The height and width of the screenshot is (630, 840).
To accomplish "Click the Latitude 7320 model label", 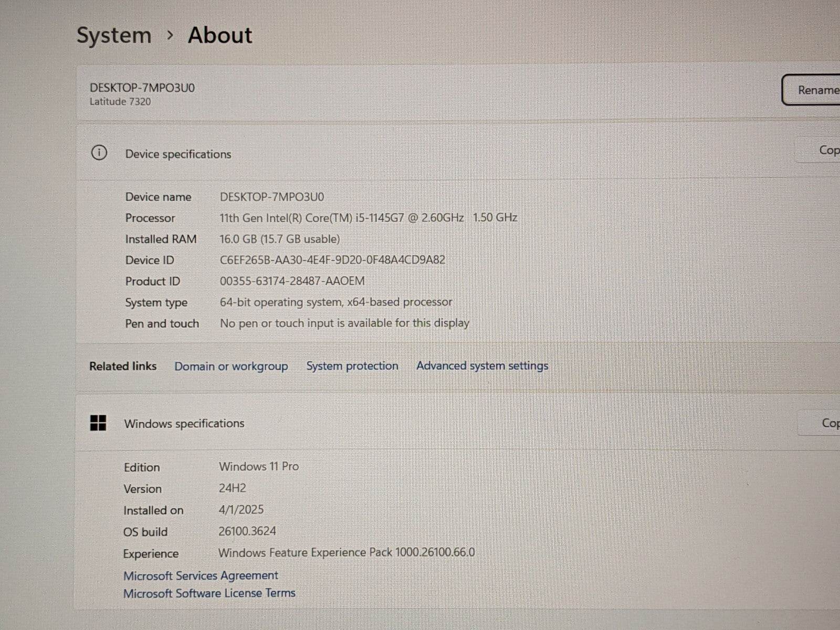I will pyautogui.click(x=120, y=102).
